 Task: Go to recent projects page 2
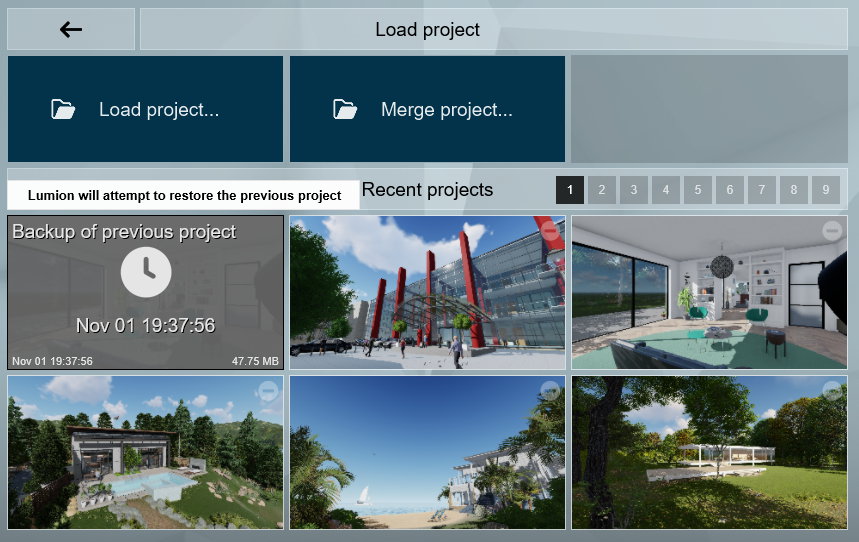(x=602, y=190)
